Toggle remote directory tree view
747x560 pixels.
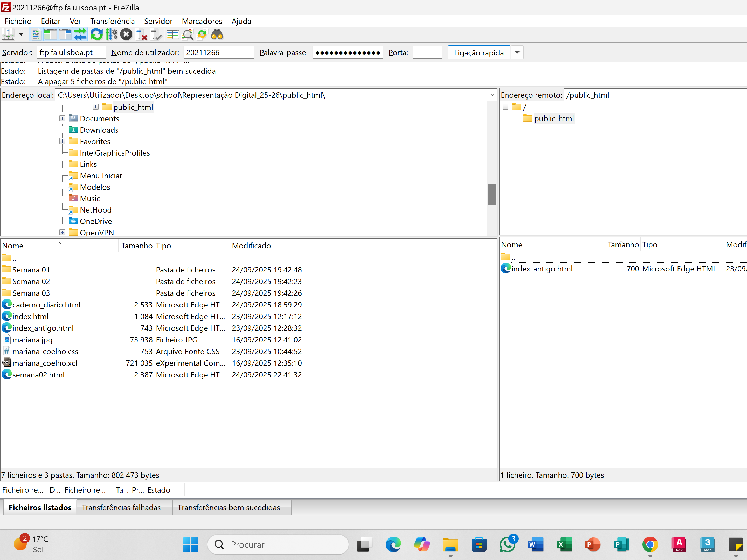65,34
